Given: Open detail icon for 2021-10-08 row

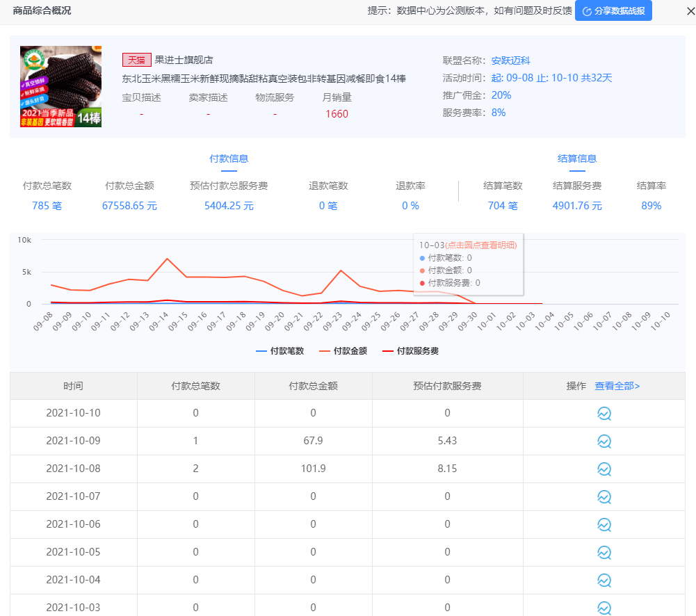Looking at the screenshot, I should 604,469.
